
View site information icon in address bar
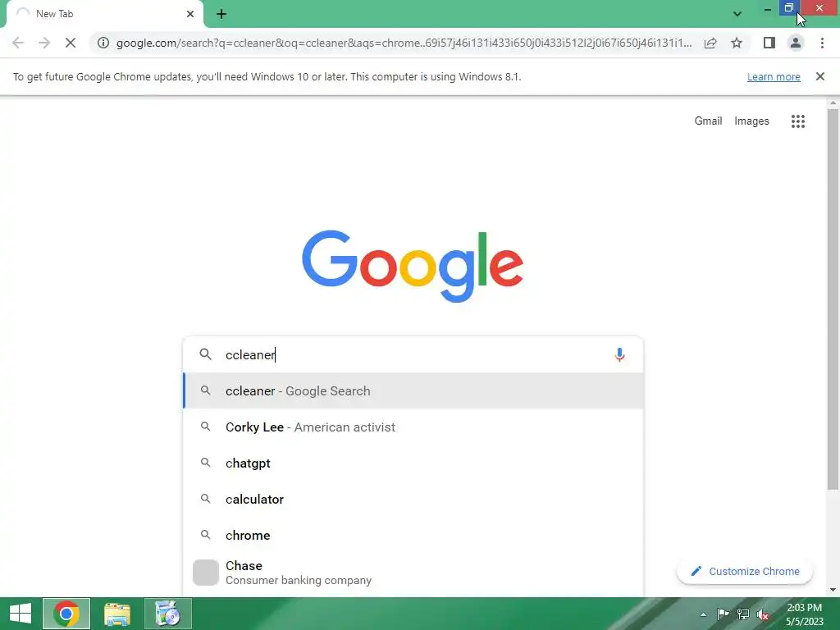[x=103, y=43]
